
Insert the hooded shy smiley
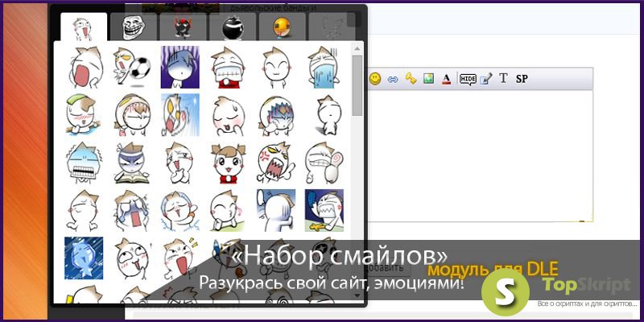click(132, 115)
